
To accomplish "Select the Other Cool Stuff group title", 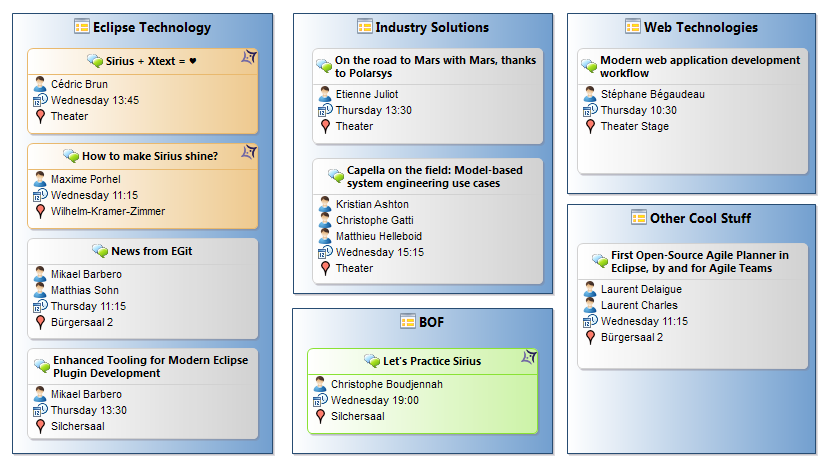I will [700, 218].
